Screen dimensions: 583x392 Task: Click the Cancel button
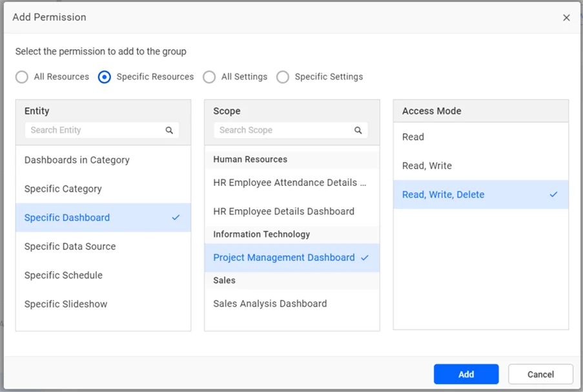pos(540,374)
